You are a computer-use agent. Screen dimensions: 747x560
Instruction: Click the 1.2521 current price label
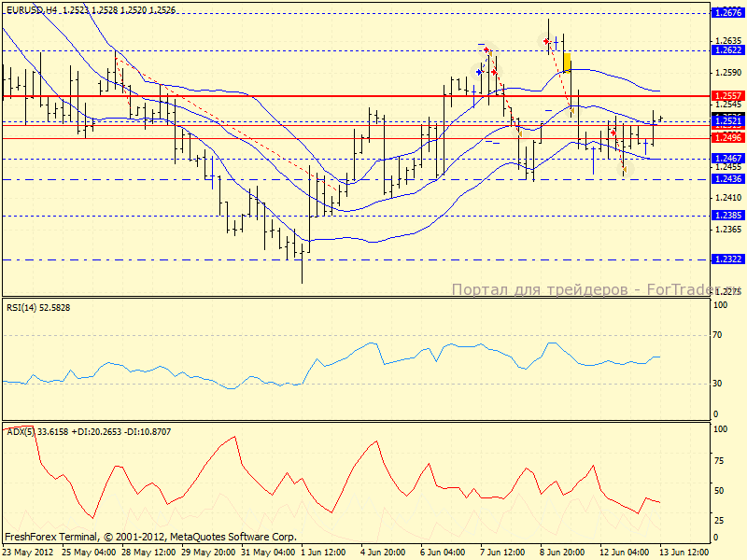[727, 121]
